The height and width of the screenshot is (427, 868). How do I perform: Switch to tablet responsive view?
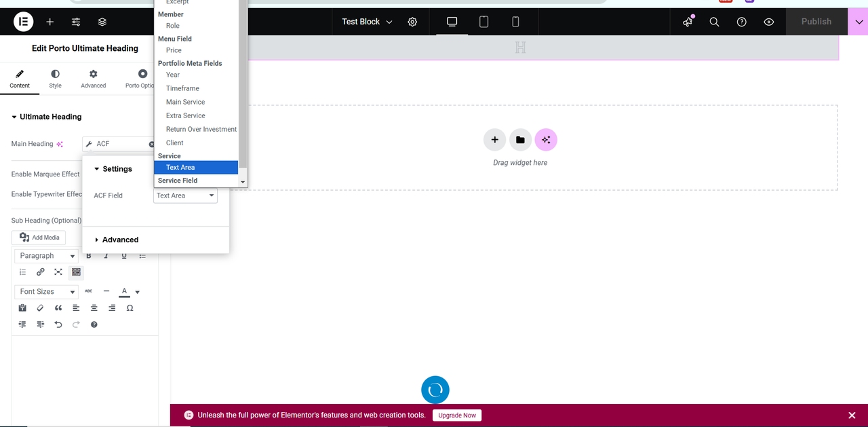[x=484, y=22]
